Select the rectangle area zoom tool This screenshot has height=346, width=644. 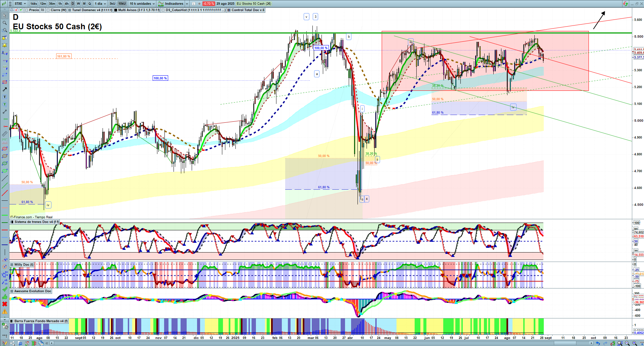[5, 30]
